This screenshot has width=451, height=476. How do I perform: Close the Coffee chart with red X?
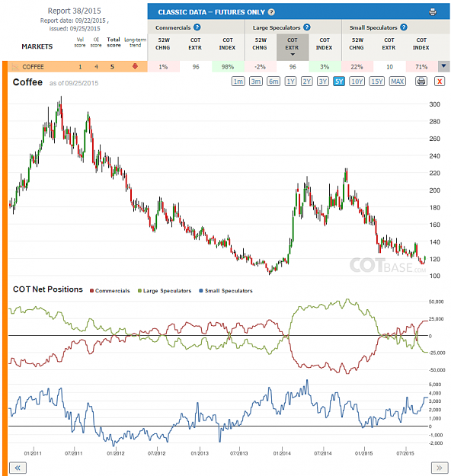[440, 81]
